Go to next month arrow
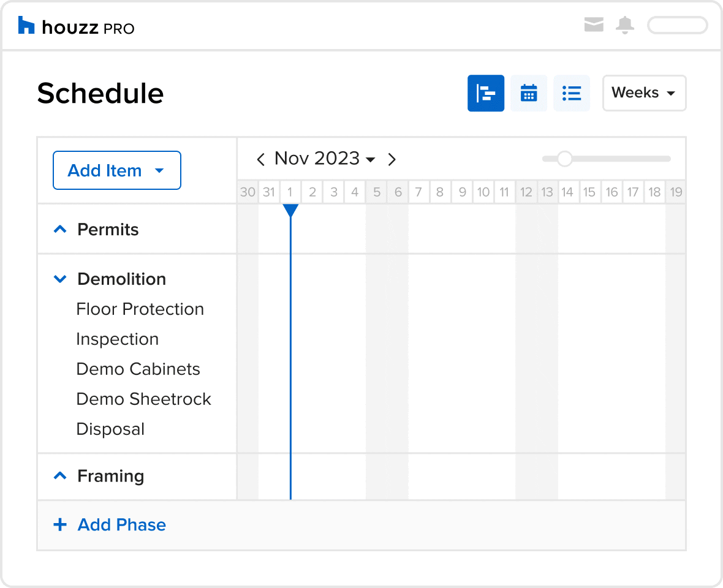This screenshot has height=588, width=723. click(392, 159)
